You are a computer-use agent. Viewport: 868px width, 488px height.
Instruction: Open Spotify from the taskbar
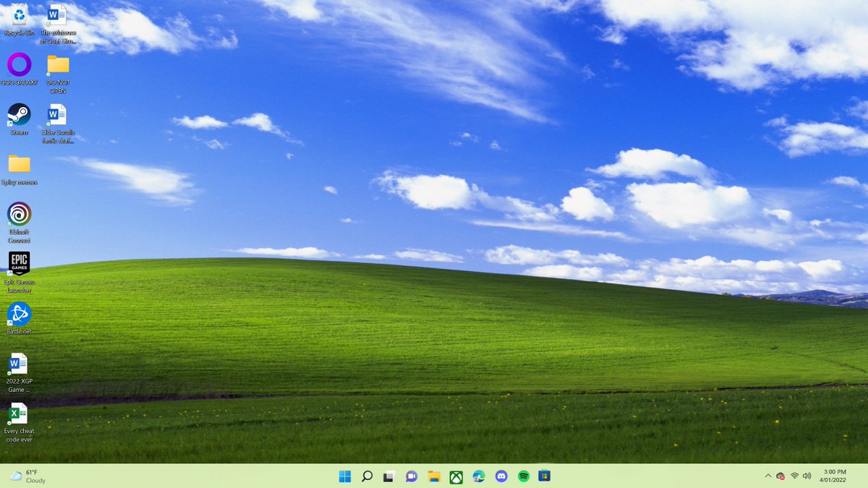pyautogui.click(x=524, y=476)
